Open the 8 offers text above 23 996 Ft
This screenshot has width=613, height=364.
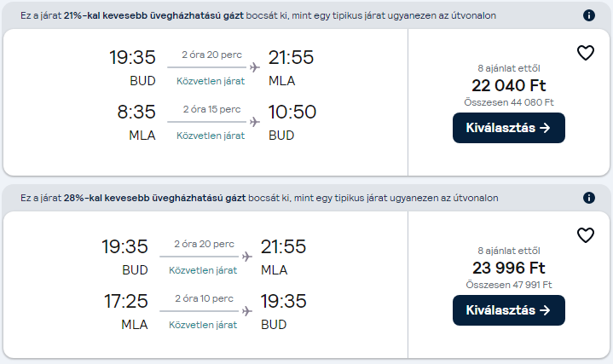click(509, 251)
